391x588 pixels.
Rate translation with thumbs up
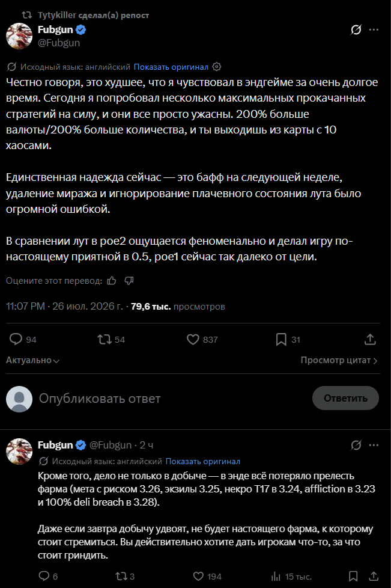pos(112,281)
